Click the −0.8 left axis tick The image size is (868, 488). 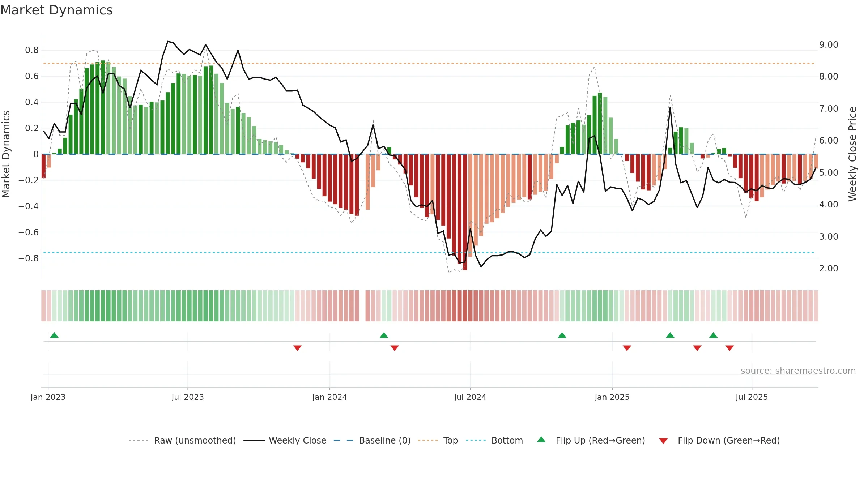point(29,258)
